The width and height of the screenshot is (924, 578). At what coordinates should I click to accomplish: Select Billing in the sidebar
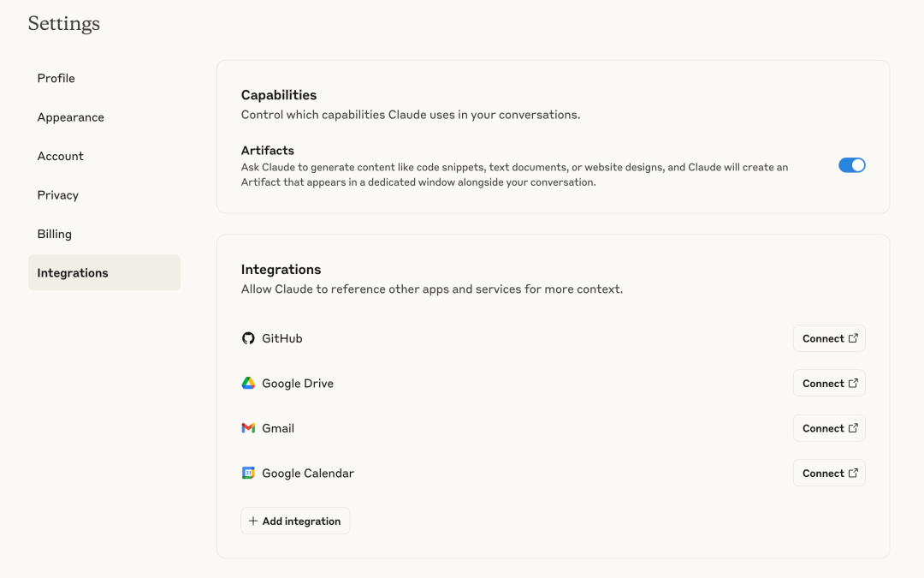(x=55, y=234)
